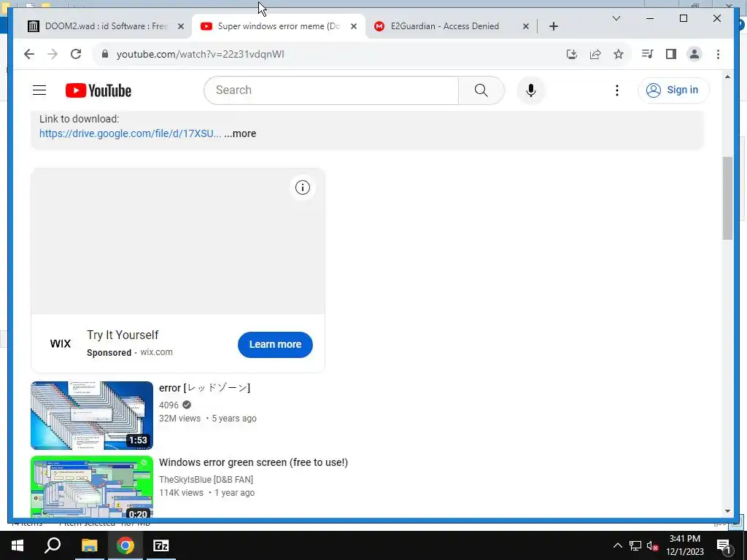Click the YouTube Search input field
This screenshot has height=560, width=747.
click(331, 90)
